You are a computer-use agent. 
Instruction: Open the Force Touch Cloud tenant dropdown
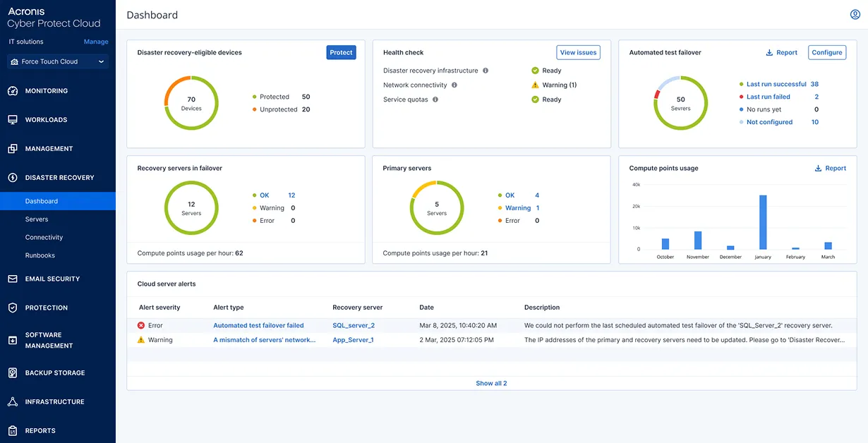pos(58,62)
